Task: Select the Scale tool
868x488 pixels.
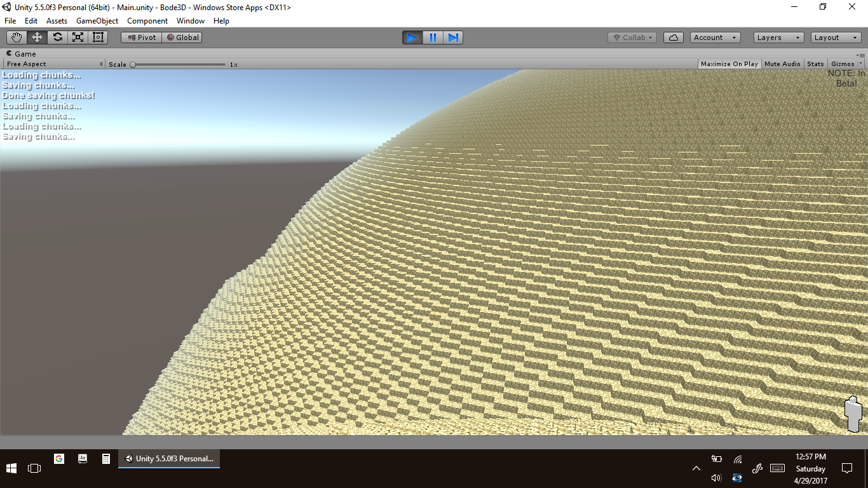Action: pos(78,37)
